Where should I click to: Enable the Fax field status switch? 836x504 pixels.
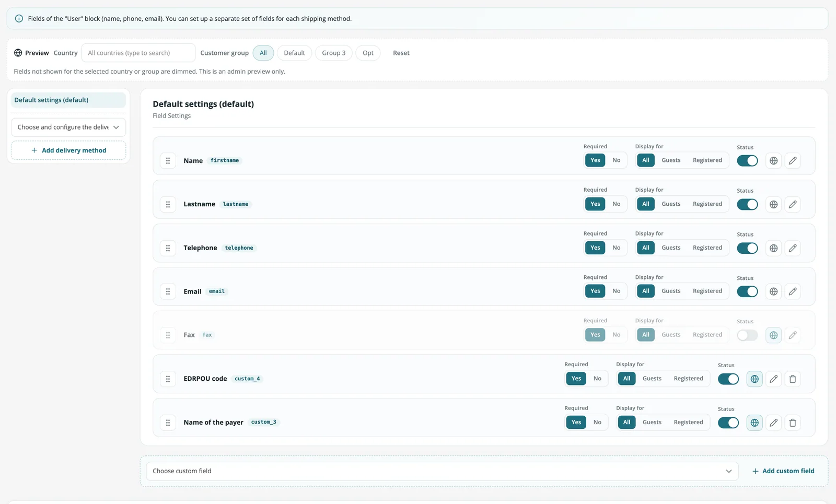(747, 335)
